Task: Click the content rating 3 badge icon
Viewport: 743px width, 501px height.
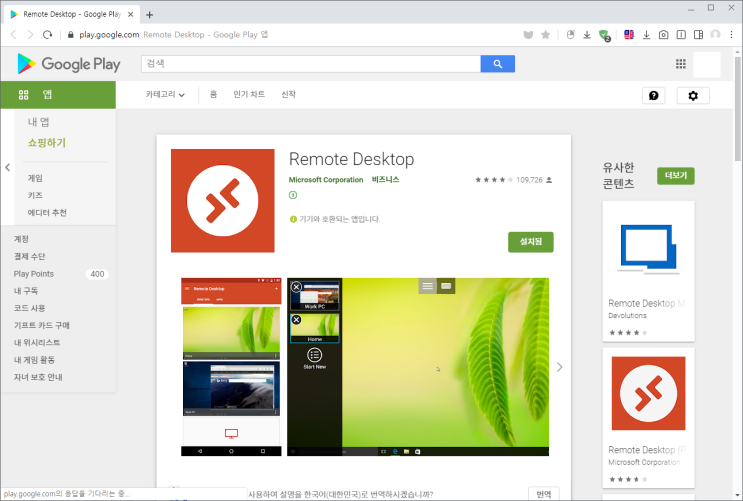Action: point(293,195)
